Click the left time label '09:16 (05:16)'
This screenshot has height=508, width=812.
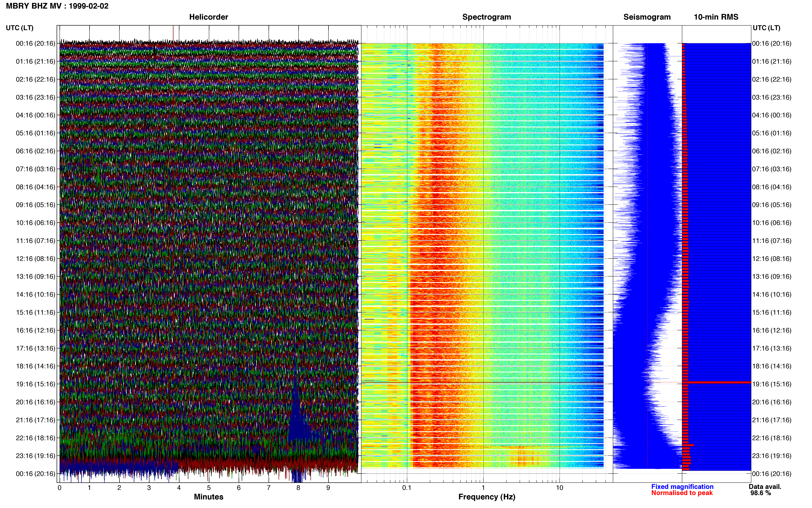35,205
